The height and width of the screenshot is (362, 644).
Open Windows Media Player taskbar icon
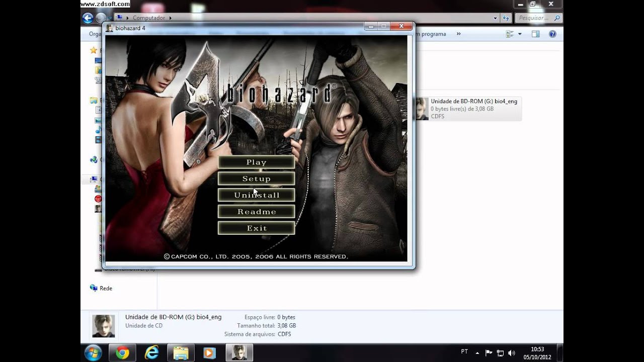click(210, 353)
